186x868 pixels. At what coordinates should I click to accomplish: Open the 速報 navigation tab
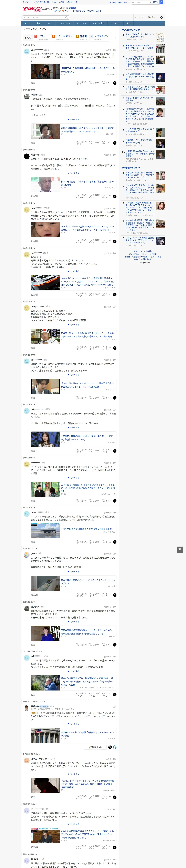[38, 24]
